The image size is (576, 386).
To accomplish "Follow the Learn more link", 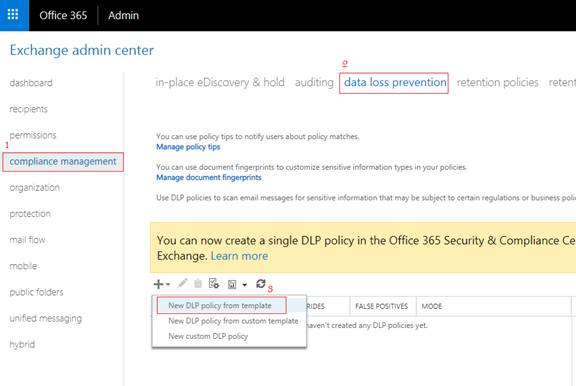I will (x=239, y=256).
